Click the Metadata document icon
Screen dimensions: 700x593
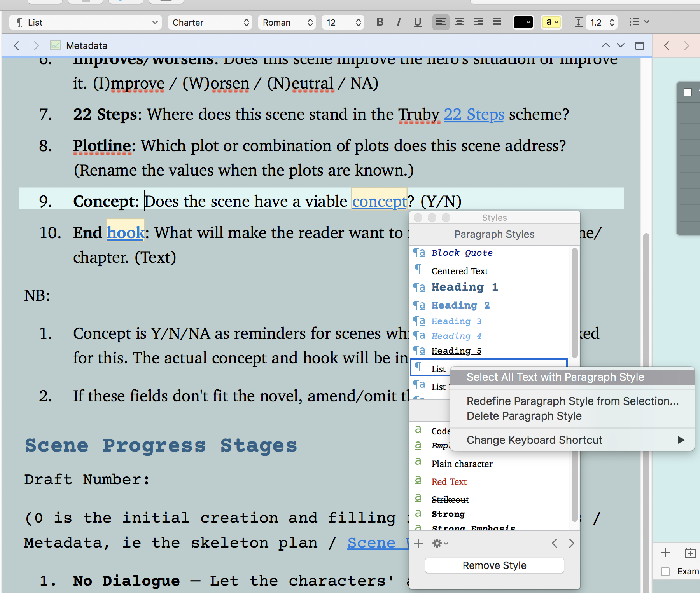pyautogui.click(x=55, y=45)
